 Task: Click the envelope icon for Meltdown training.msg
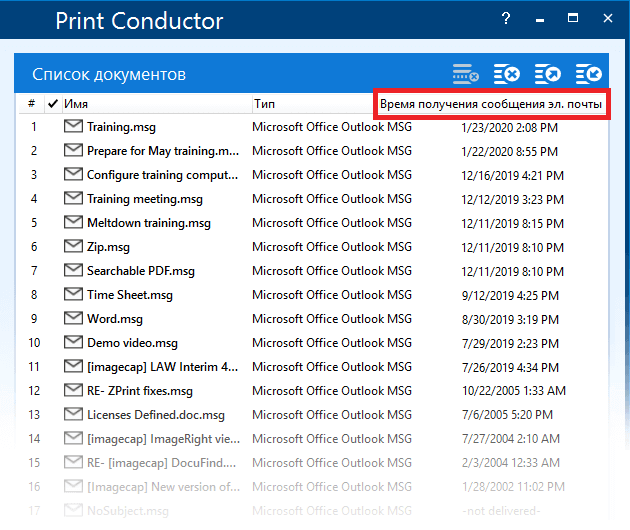click(73, 222)
